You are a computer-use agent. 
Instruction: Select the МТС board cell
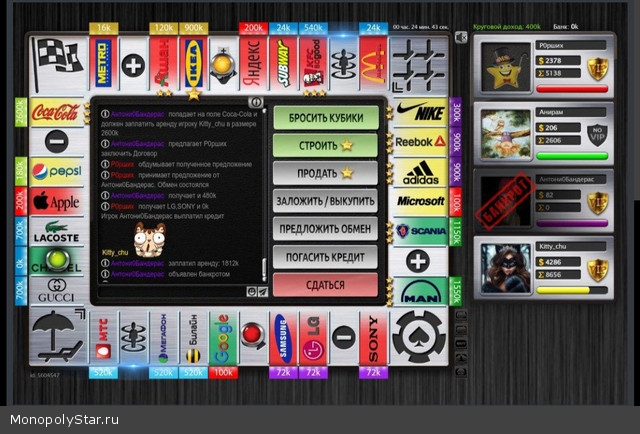click(x=104, y=338)
